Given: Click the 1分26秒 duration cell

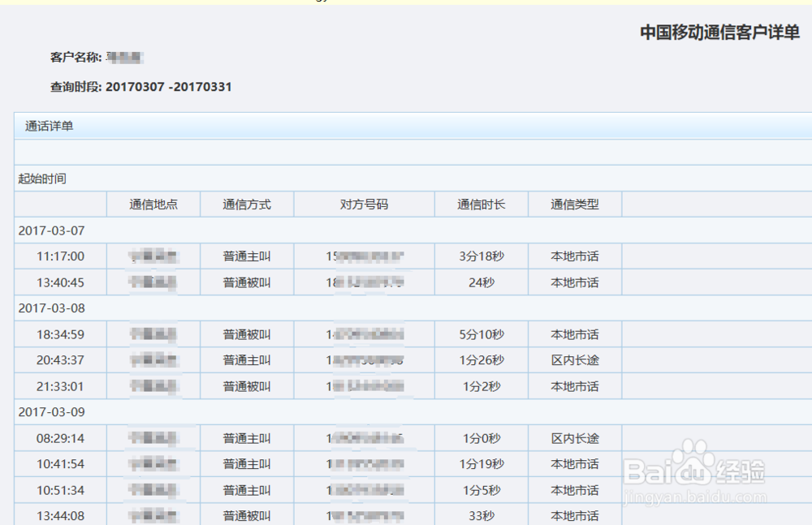Looking at the screenshot, I should tap(481, 359).
